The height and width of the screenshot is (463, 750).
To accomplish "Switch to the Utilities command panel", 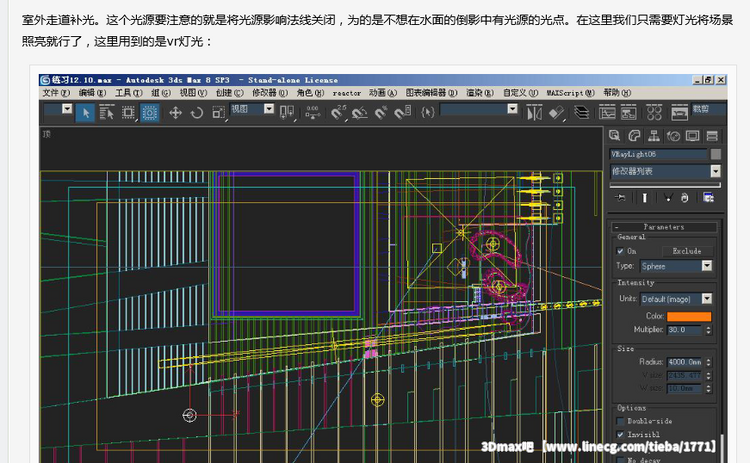I will (x=712, y=136).
